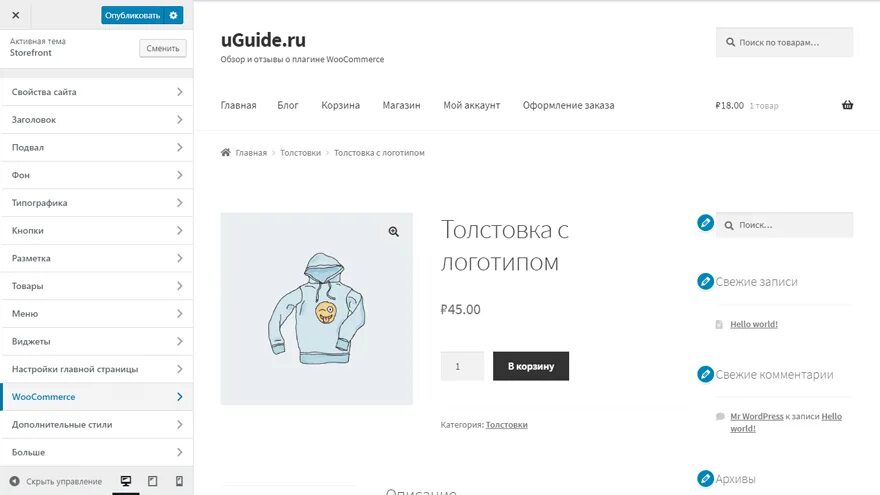
Task: Add product with В корзину button
Action: click(x=531, y=366)
